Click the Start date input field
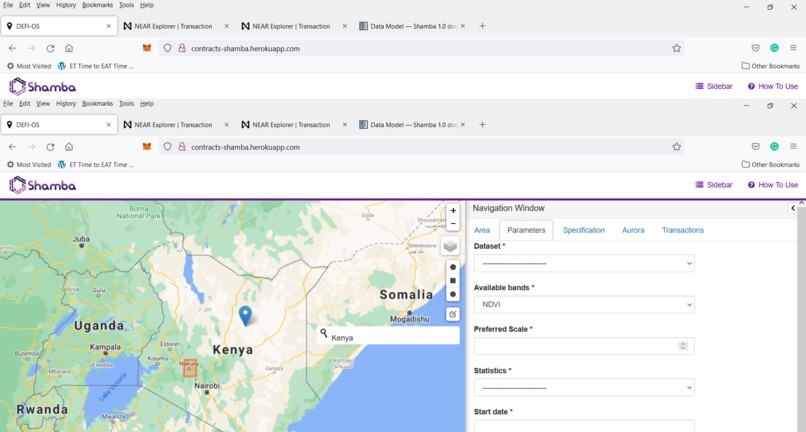The width and height of the screenshot is (806, 432). pos(584,426)
